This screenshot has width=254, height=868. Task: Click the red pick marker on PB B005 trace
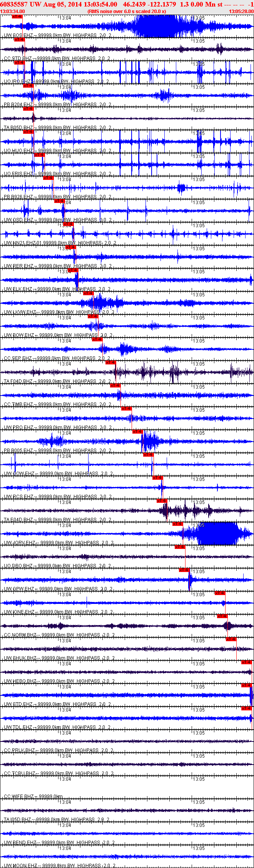137,432
